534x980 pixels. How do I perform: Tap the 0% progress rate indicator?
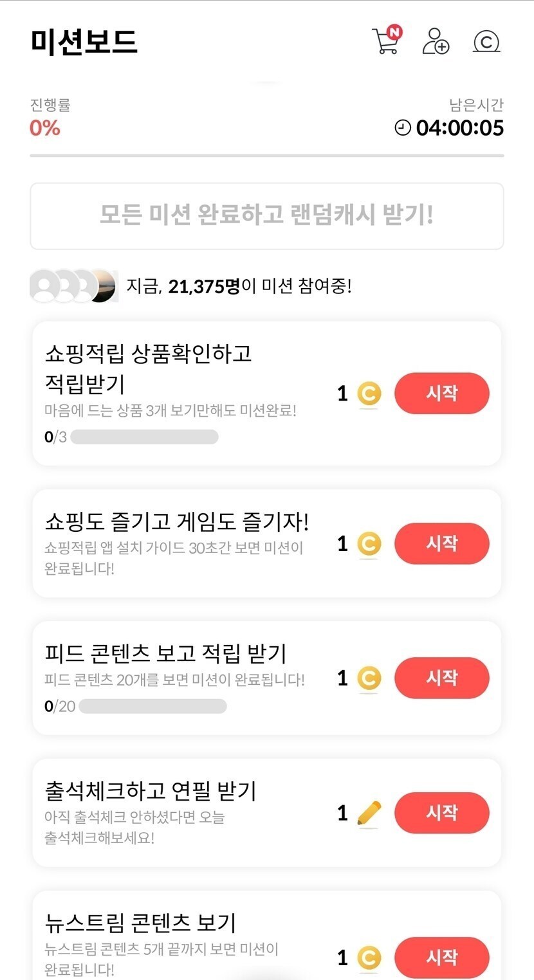[x=45, y=128]
